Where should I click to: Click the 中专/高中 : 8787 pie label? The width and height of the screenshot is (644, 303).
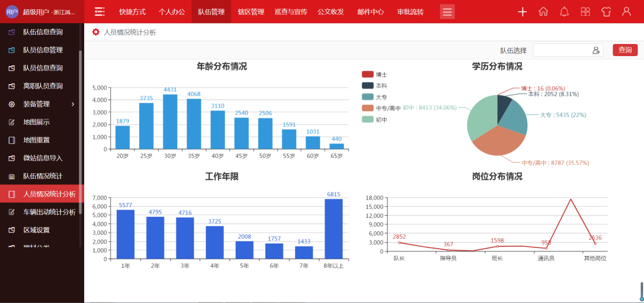[x=555, y=163]
